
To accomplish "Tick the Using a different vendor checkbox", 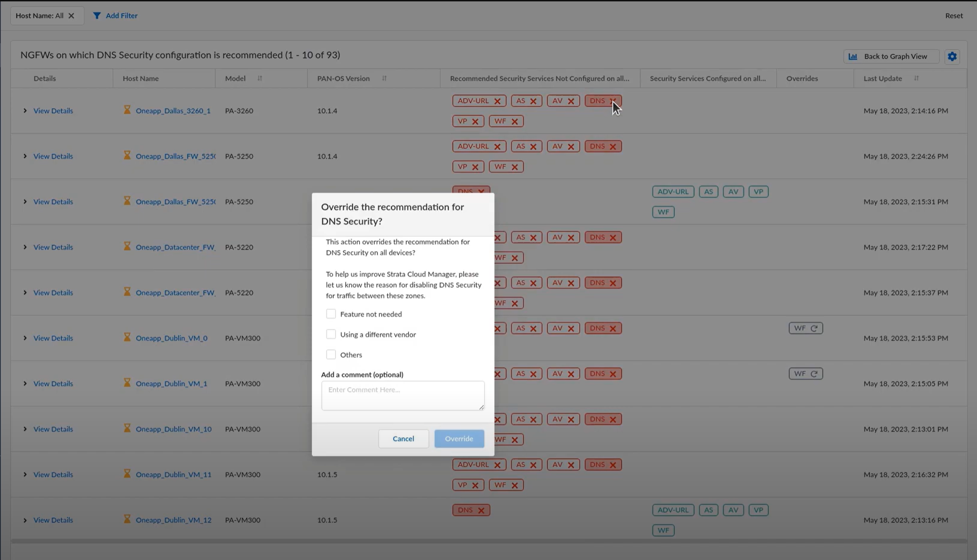I will [331, 334].
